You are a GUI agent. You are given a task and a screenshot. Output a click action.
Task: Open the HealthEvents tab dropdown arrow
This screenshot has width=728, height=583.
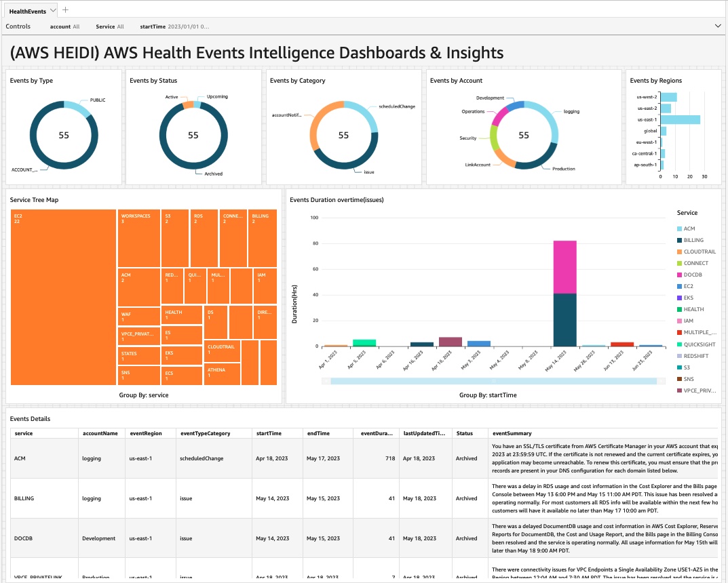click(x=53, y=10)
